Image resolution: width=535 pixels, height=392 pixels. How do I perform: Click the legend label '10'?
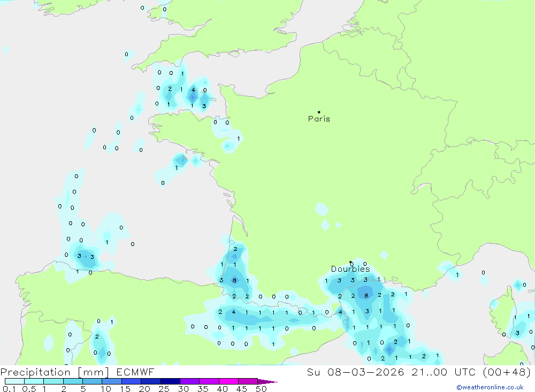(x=105, y=389)
